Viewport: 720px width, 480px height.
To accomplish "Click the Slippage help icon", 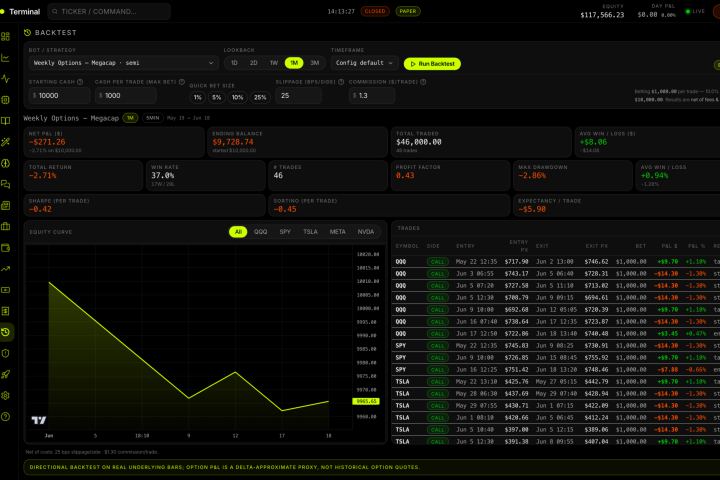I will tap(341, 82).
